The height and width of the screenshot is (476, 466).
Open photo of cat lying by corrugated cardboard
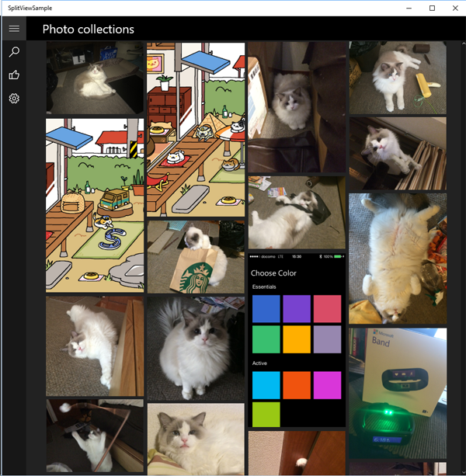pos(398,154)
